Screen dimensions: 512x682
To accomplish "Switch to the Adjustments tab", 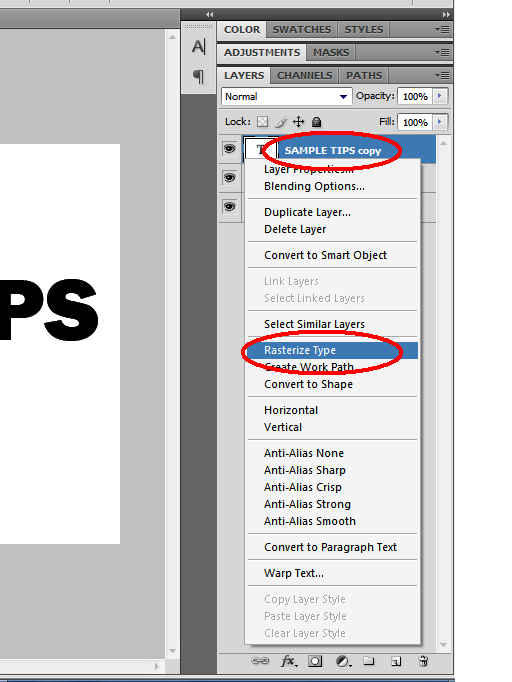I will click(262, 53).
